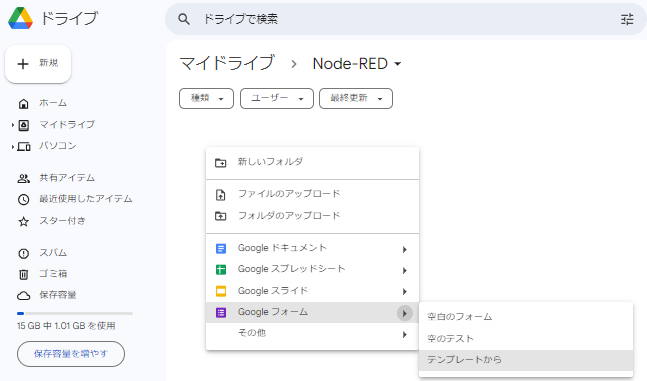Choose 空のテスト from submenu
The width and height of the screenshot is (647, 381).
pos(526,338)
